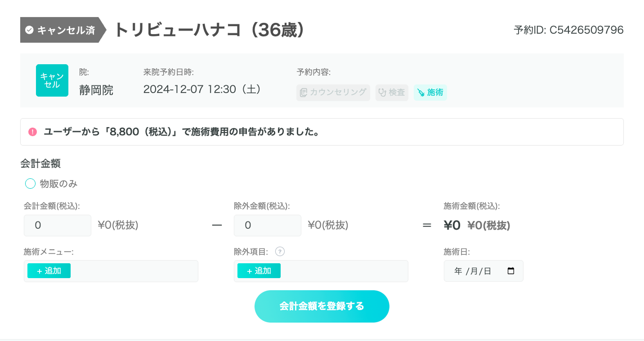This screenshot has width=644, height=341.
Task: Click the 施術日 date field
Action: click(477, 271)
